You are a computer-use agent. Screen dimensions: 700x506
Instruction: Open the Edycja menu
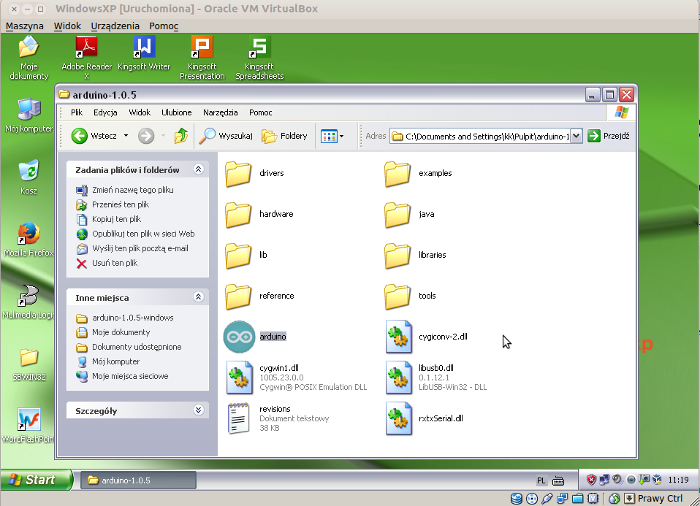[105, 113]
